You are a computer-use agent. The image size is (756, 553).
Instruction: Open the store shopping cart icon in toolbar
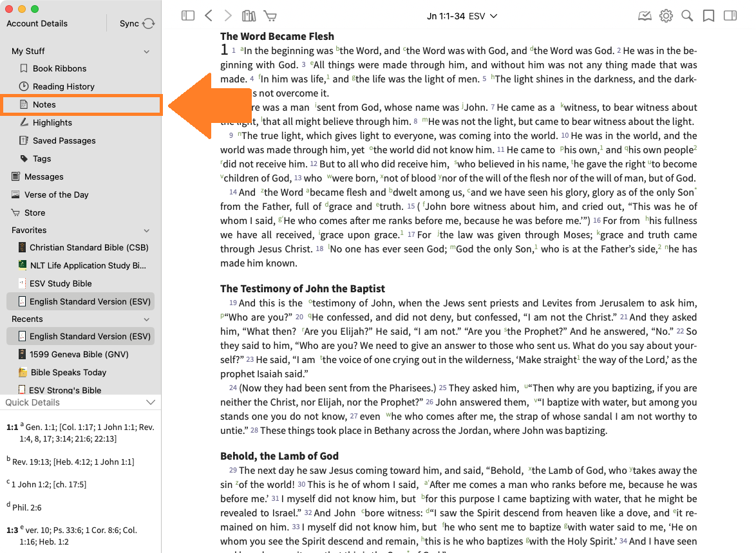[270, 16]
